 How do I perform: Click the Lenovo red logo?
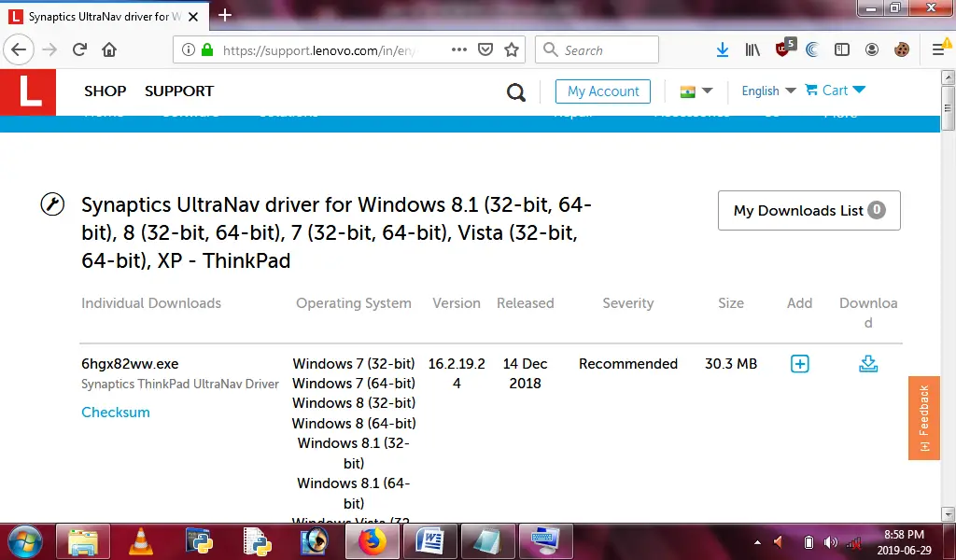click(x=28, y=92)
